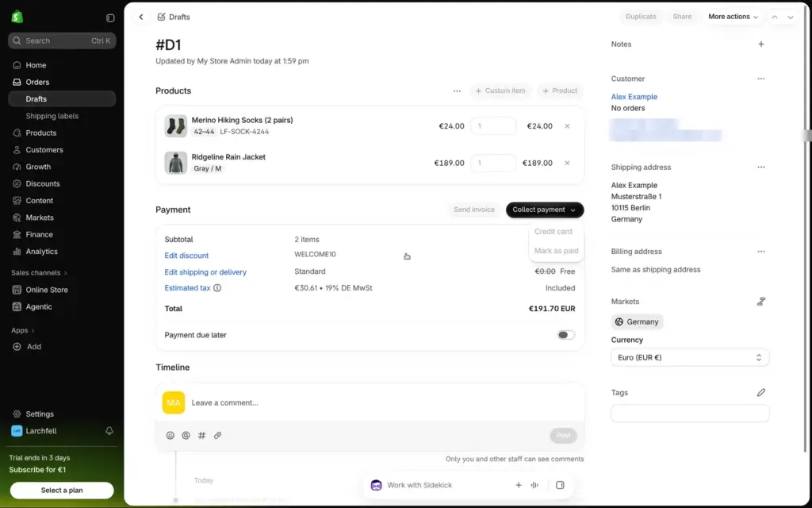Click the Custom item button
Viewport: 812px width, 508px height.
(500, 90)
